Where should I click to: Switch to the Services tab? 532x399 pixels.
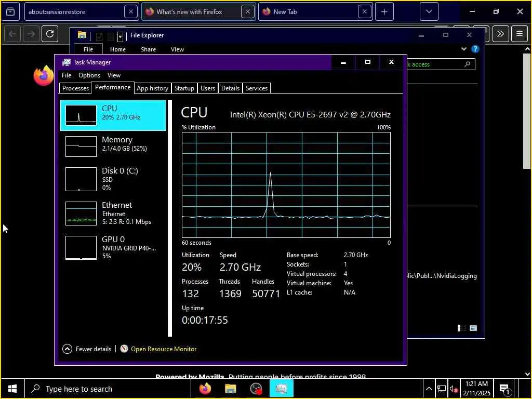coord(257,88)
